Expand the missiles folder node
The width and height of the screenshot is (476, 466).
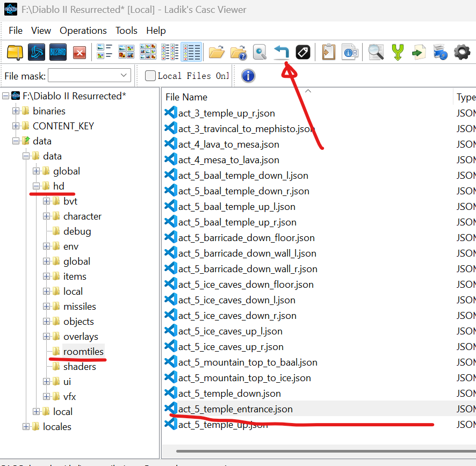(x=46, y=307)
